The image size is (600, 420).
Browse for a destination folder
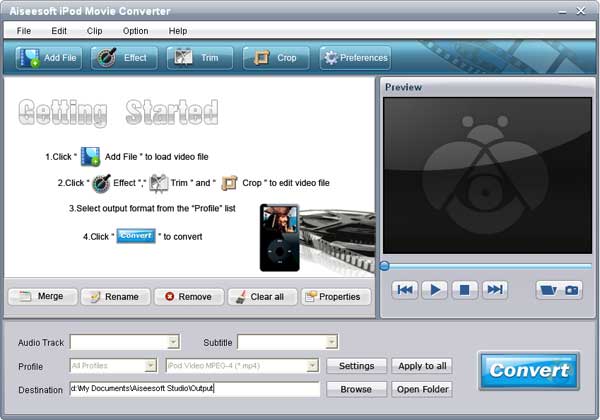[357, 389]
